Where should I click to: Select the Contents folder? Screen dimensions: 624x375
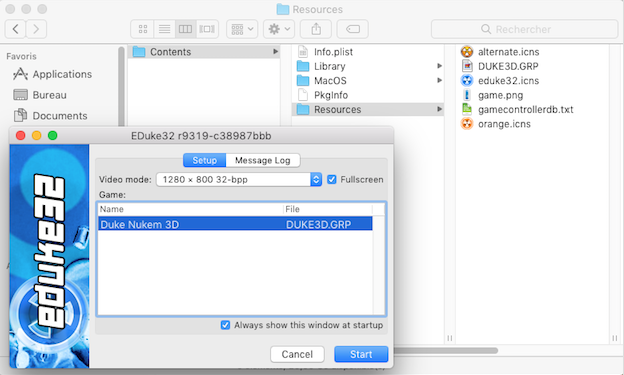(x=204, y=52)
